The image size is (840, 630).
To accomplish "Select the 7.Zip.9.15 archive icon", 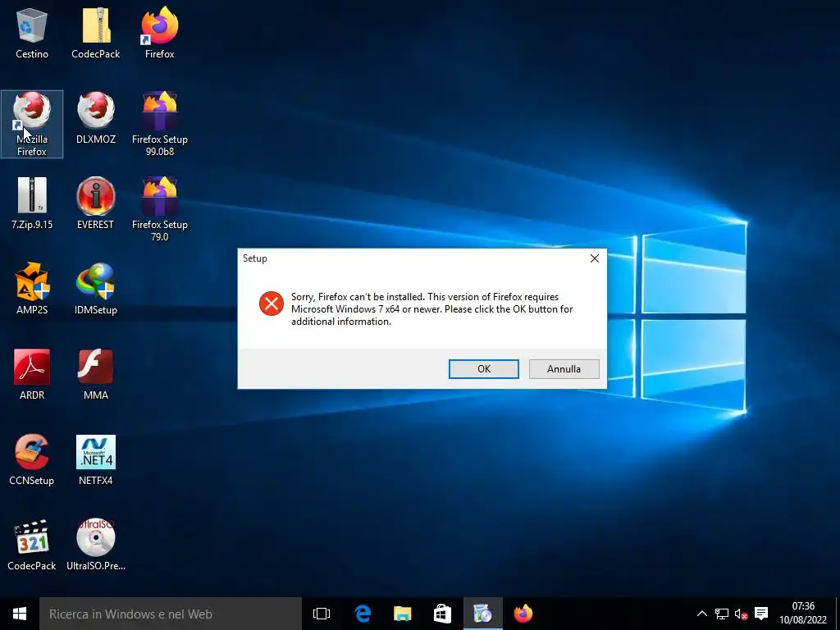I will pos(32,203).
